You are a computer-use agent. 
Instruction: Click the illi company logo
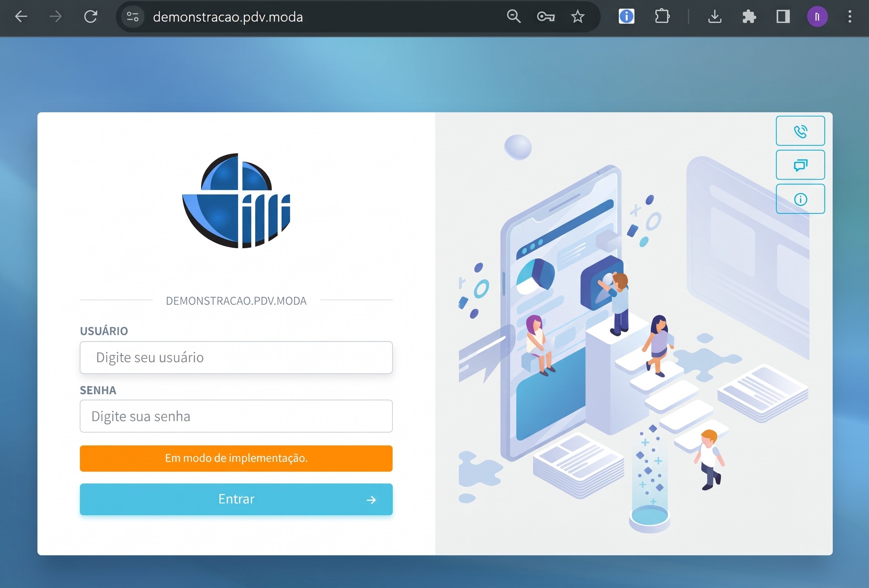click(236, 200)
